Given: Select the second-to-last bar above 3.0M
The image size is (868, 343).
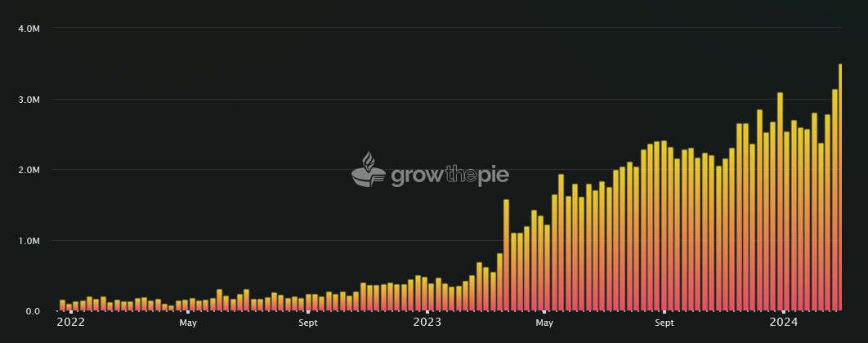Looking at the screenshot, I should click(834, 200).
